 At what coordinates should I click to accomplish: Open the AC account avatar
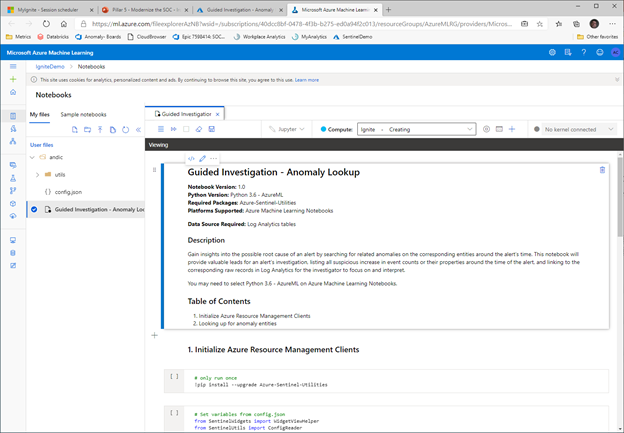(616, 52)
